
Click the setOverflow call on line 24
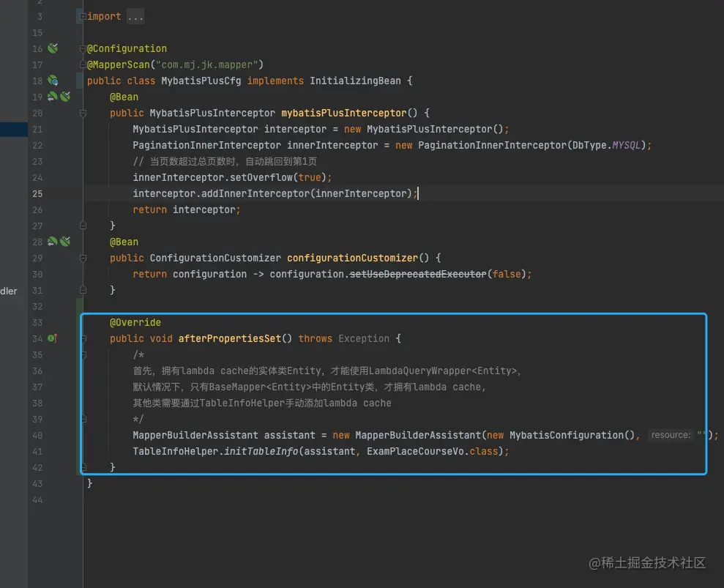261,178
